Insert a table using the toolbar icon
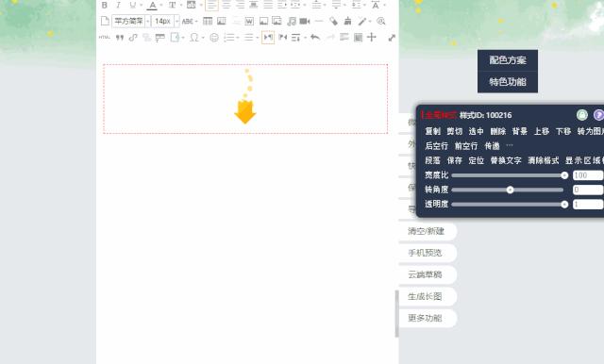Screen dimensions: 604x364 [208, 21]
